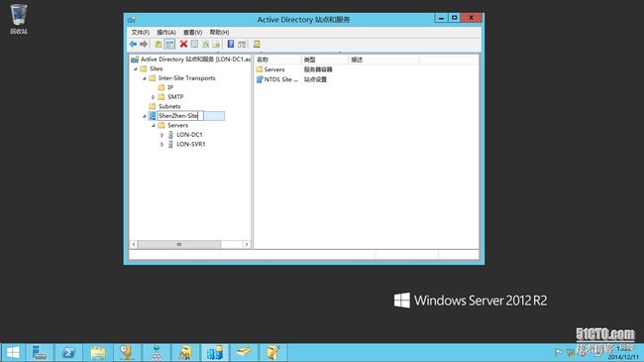Open Server Manager from taskbar
The height and width of the screenshot is (362, 644).
(40, 352)
